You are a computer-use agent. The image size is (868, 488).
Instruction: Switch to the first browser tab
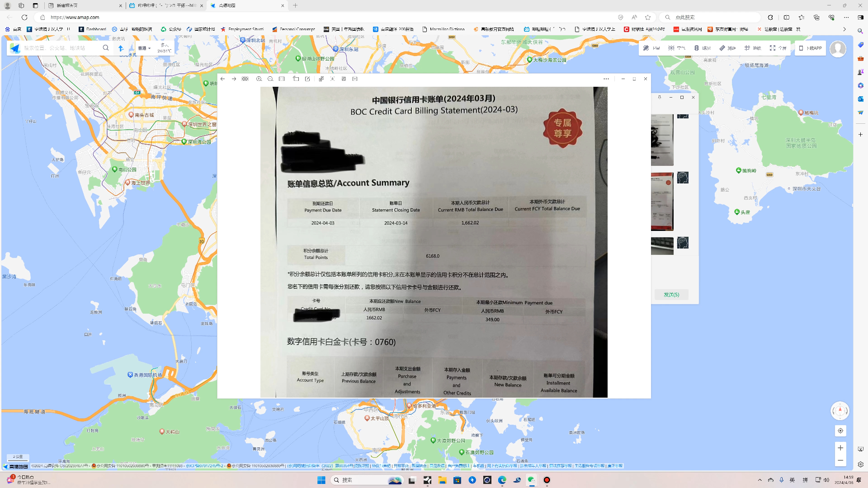tap(84, 5)
